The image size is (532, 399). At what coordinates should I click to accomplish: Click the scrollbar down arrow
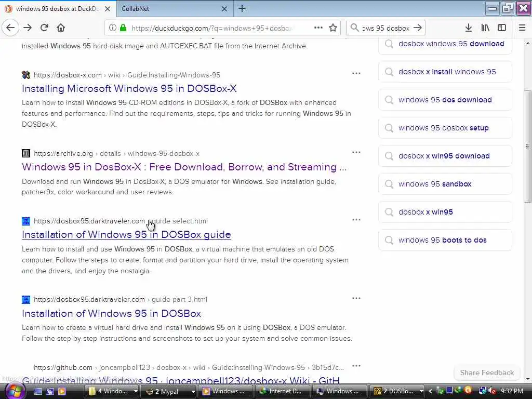(528, 379)
